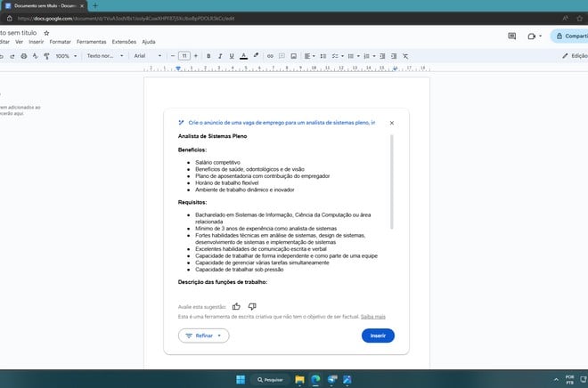Image resolution: width=588 pixels, height=388 pixels.
Task: Expand the 100% zoom dropdown
Action: coord(67,56)
